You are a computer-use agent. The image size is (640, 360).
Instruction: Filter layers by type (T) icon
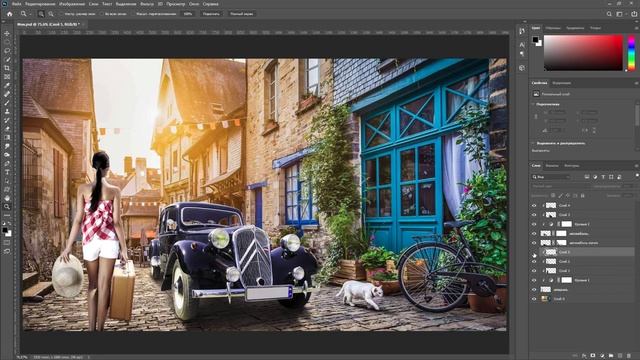pos(603,177)
